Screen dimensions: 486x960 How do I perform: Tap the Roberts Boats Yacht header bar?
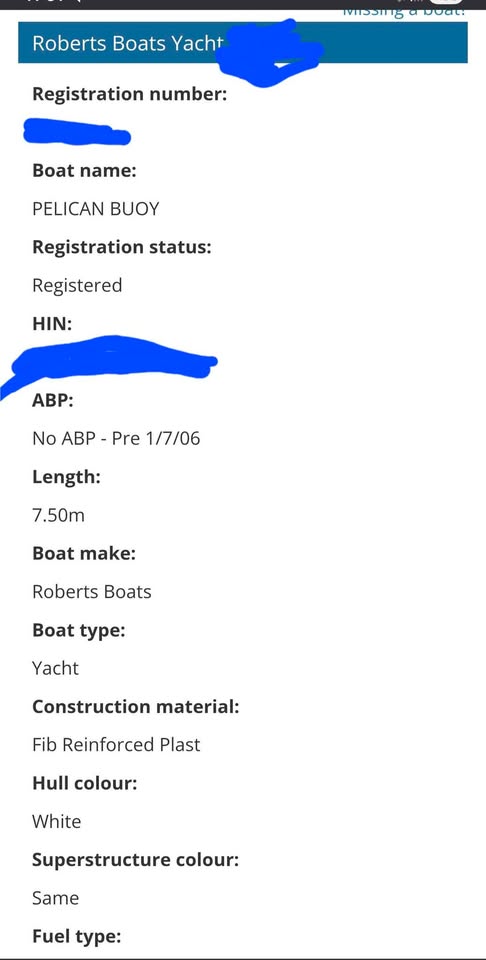pos(243,43)
